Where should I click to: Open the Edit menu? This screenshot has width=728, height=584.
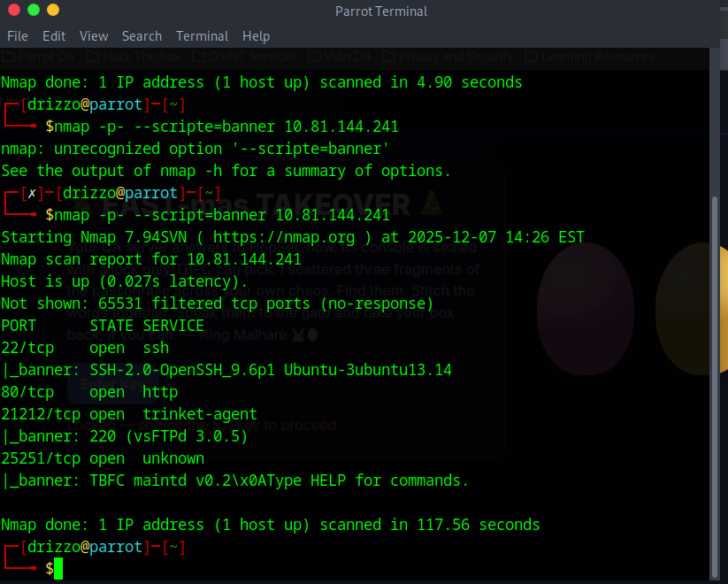point(54,36)
